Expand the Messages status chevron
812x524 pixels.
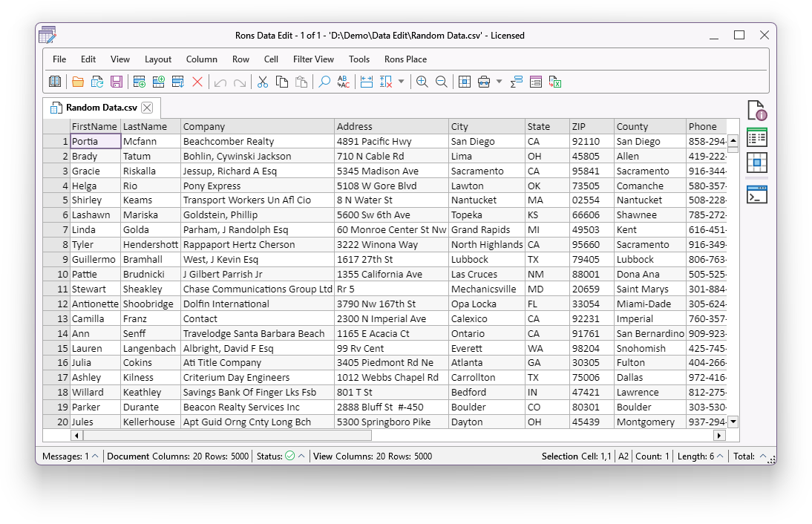point(95,456)
